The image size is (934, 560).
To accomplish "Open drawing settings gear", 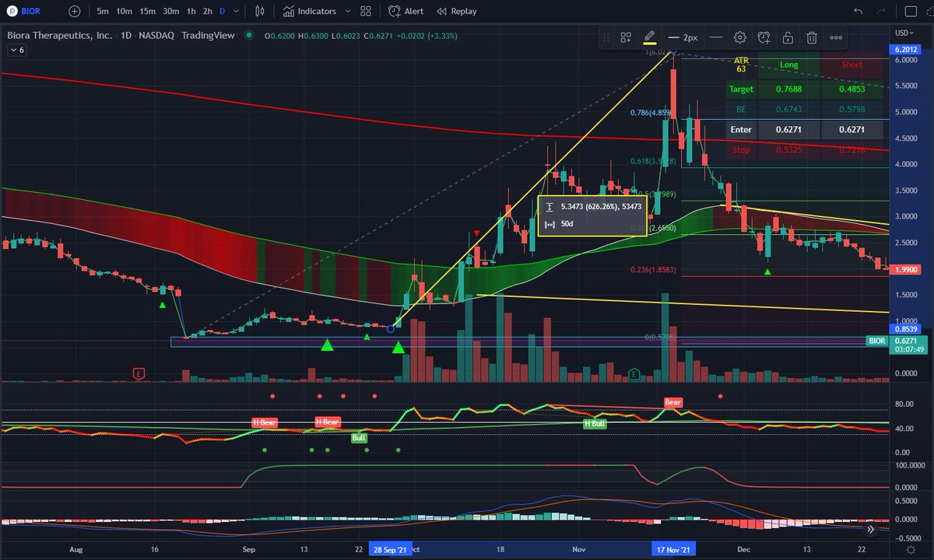I will click(740, 37).
